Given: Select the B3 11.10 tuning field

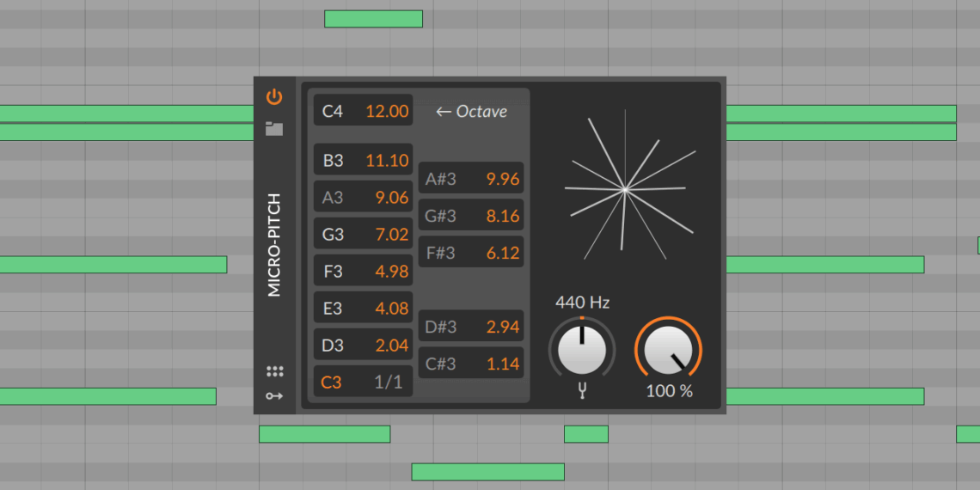Looking at the screenshot, I should [363, 160].
